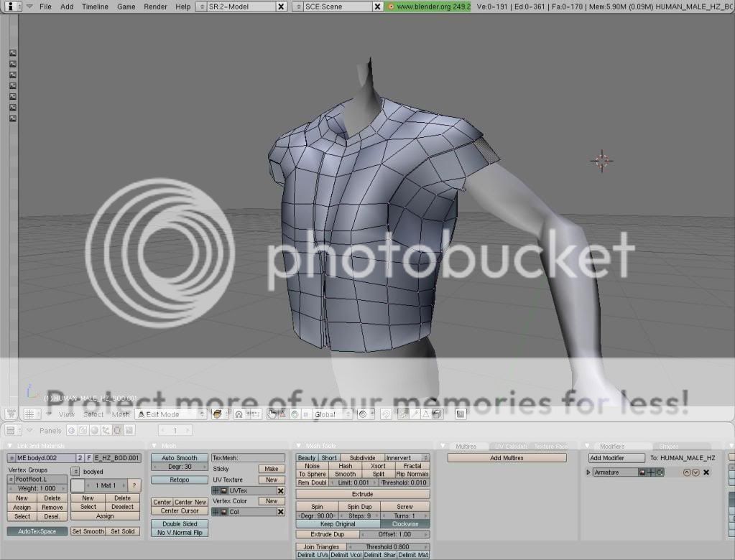
Task: Open the Global orientation dropdown
Action: [x=333, y=414]
